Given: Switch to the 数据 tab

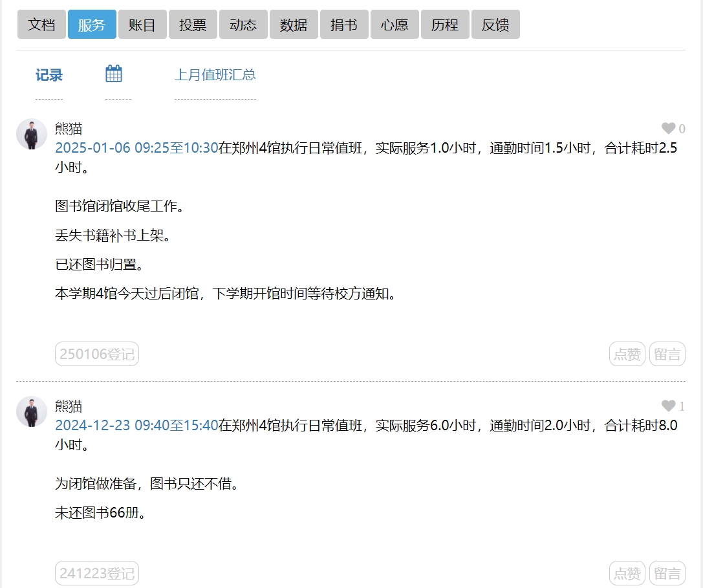Looking at the screenshot, I should pyautogui.click(x=294, y=25).
